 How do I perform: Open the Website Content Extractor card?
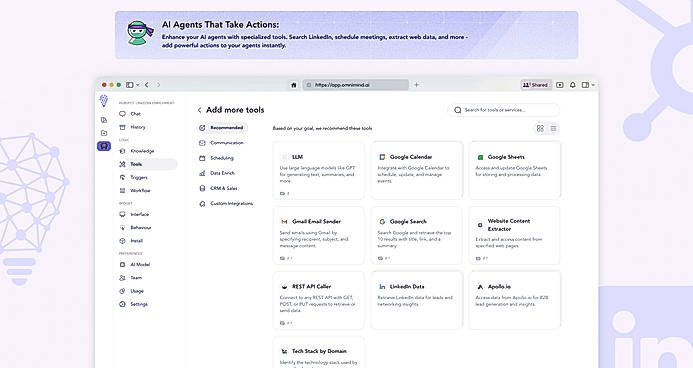pos(514,235)
